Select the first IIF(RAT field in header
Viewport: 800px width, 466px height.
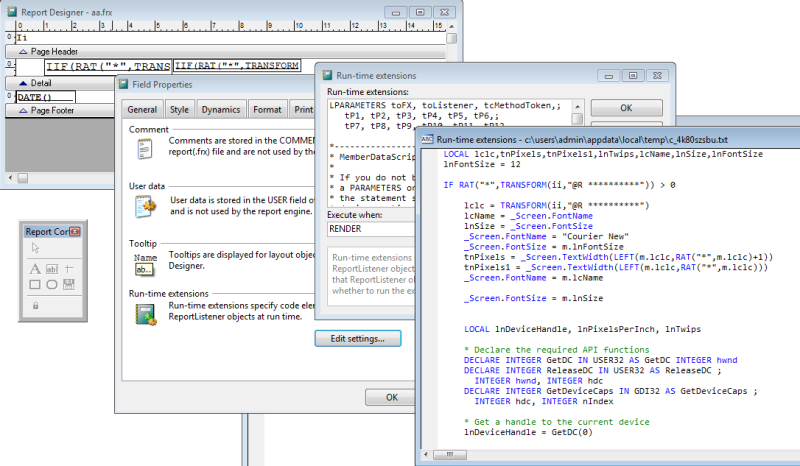(x=108, y=66)
